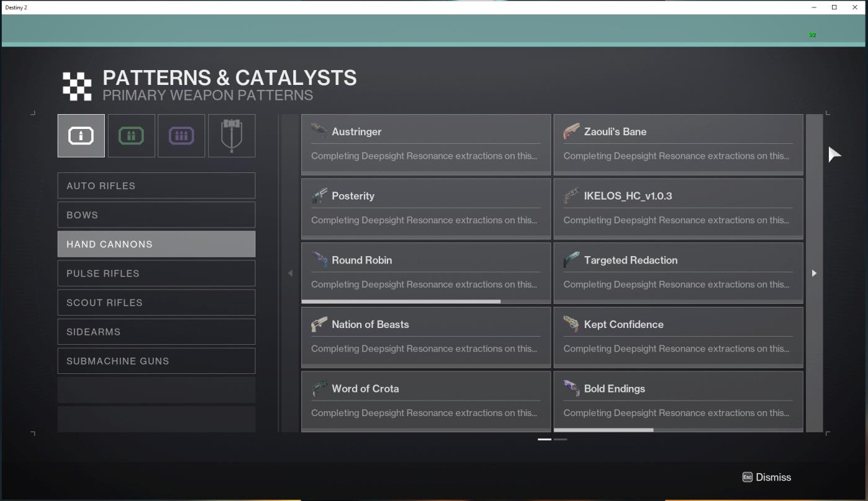Viewport: 868px width, 501px height.
Task: Maximize the Destiny 2 window
Action: (x=834, y=7)
